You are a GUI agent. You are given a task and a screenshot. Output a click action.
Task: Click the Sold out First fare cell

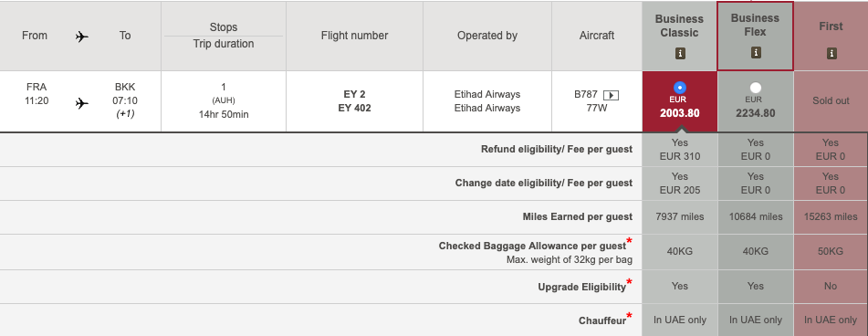[x=831, y=100]
